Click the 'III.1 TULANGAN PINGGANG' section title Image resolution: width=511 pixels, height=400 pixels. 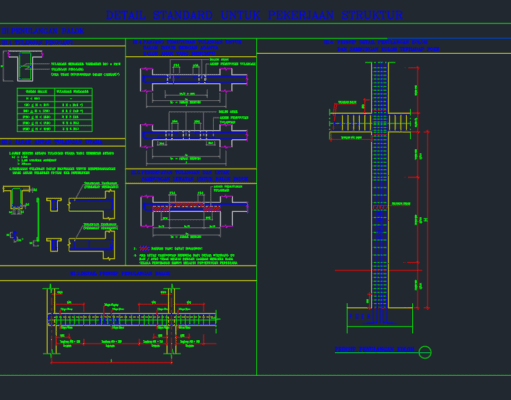pyautogui.click(x=37, y=42)
